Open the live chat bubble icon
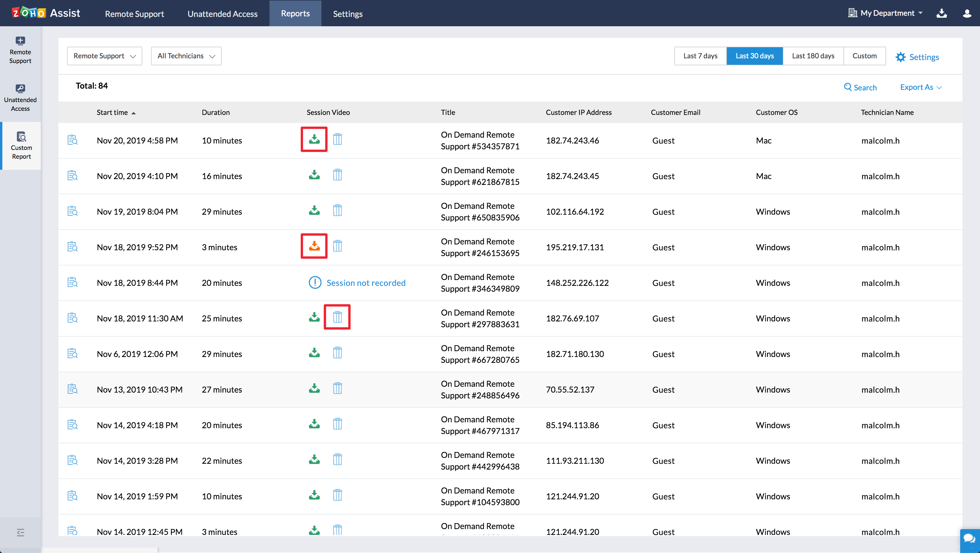Viewport: 980px width, 553px height. [969, 538]
